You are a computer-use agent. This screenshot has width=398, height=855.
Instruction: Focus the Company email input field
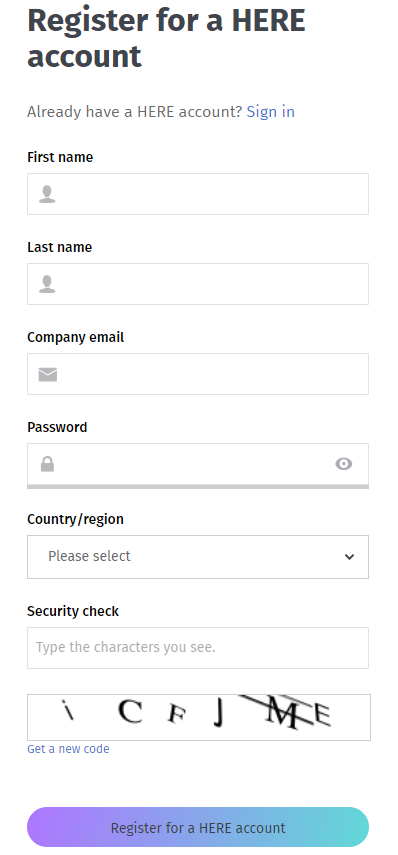click(x=198, y=374)
